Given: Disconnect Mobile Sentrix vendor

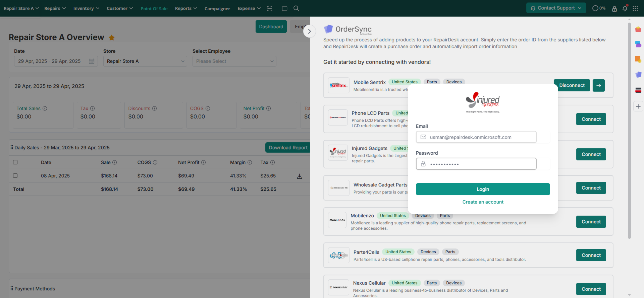Looking at the screenshot, I should click(572, 85).
